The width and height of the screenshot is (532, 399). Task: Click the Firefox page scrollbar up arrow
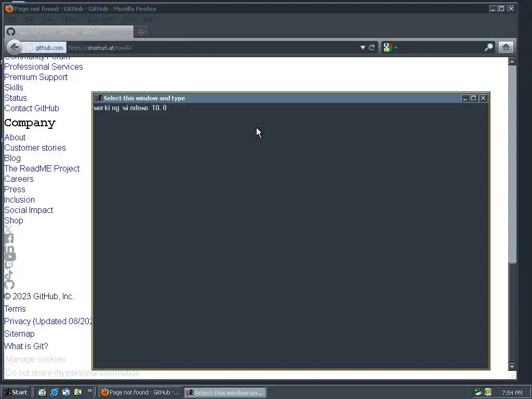(x=512, y=61)
